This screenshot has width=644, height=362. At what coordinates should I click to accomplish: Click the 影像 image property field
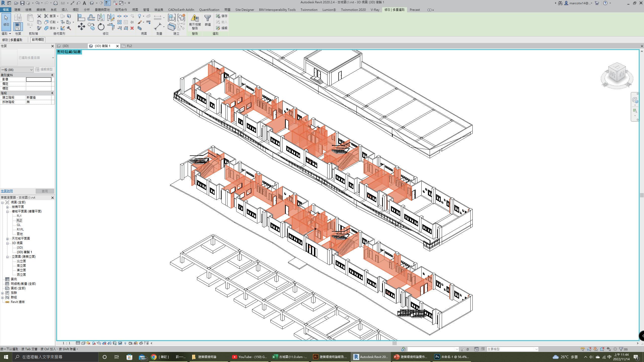(x=39, y=79)
